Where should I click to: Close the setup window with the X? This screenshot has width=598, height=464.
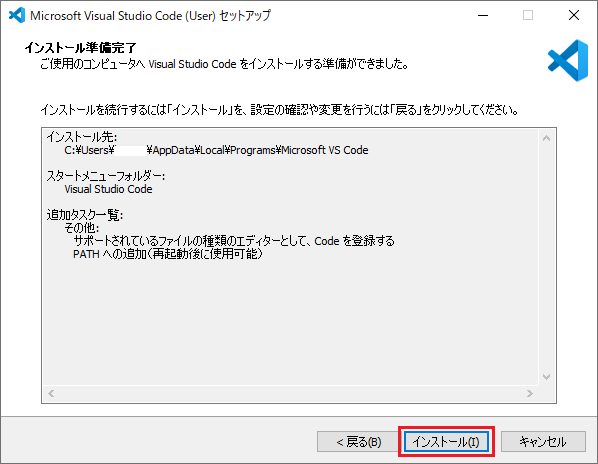point(574,15)
